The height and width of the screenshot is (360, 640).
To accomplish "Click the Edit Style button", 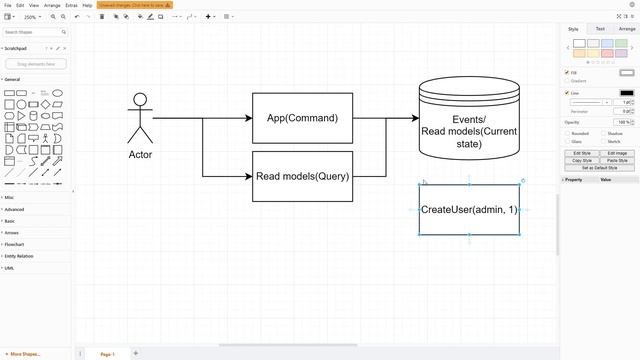I will click(582, 153).
